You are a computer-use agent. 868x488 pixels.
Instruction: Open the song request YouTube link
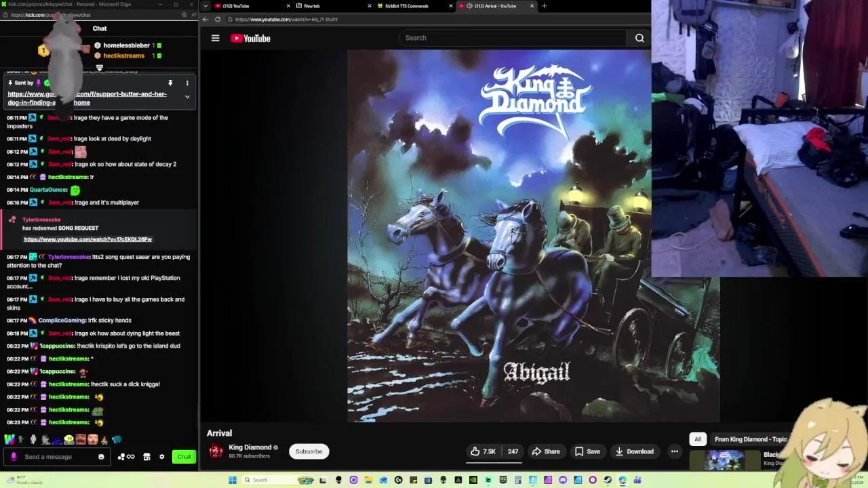pyautogui.click(x=87, y=239)
